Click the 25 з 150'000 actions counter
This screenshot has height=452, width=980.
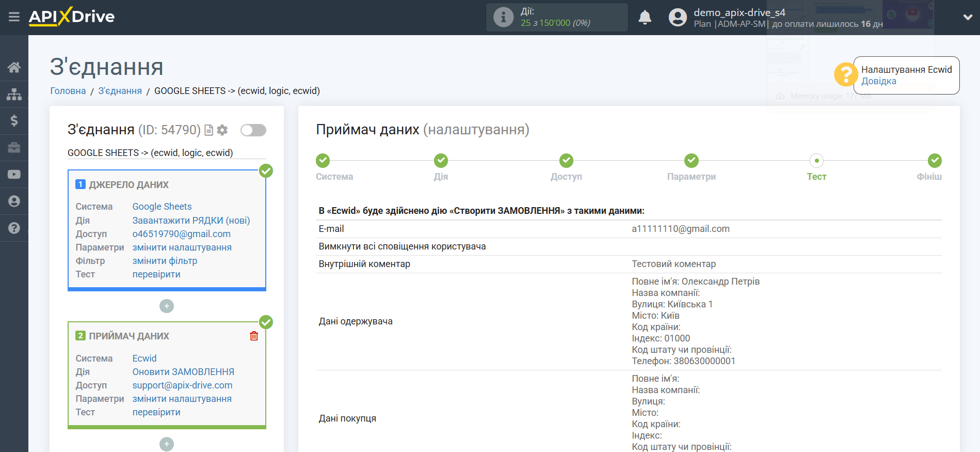[x=555, y=23]
